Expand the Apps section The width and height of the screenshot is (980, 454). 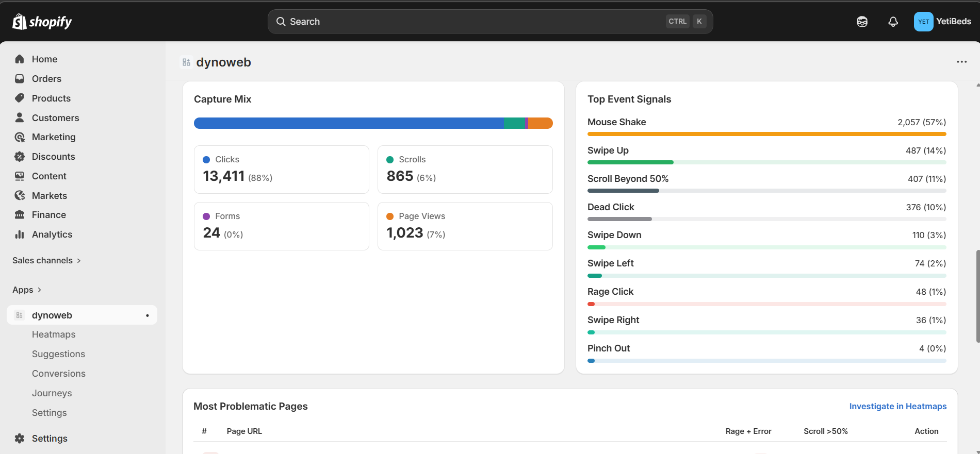point(27,290)
